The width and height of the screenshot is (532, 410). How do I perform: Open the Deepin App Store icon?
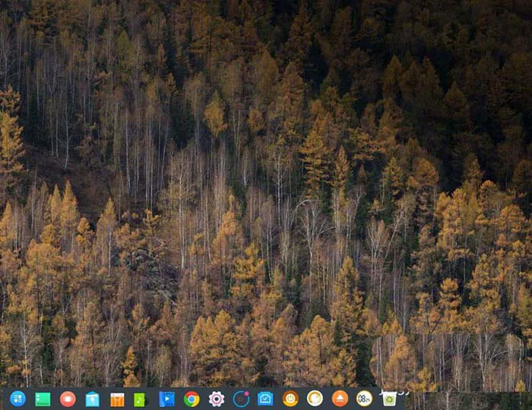[92, 399]
